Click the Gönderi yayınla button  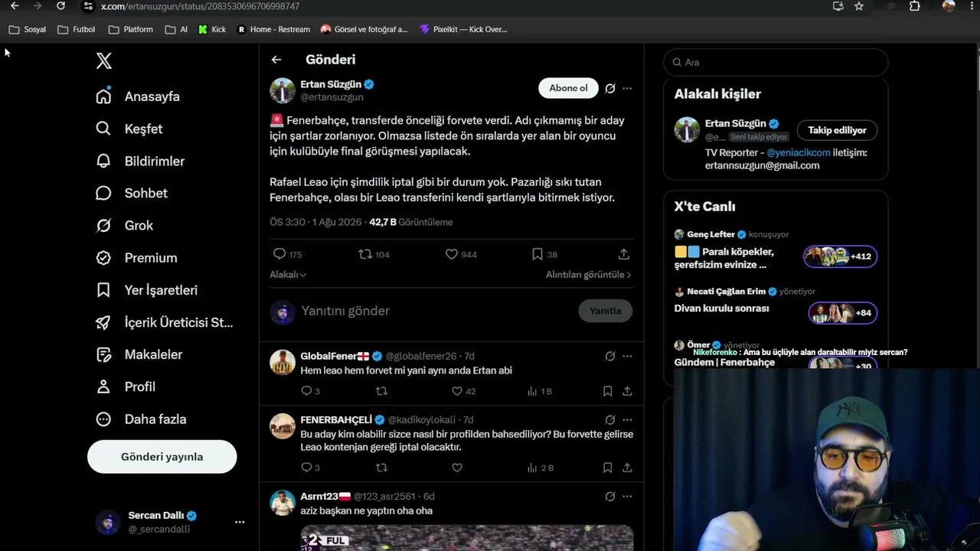pos(162,457)
